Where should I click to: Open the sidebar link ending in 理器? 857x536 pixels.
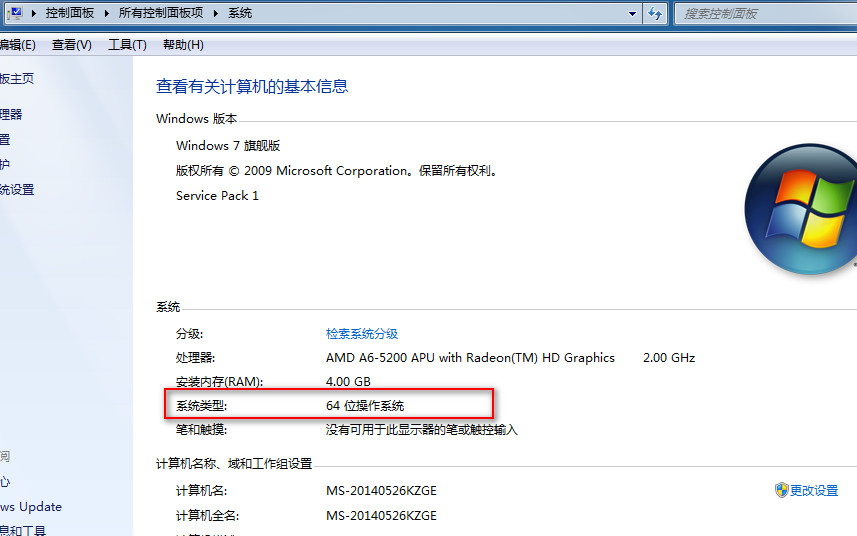pos(11,114)
